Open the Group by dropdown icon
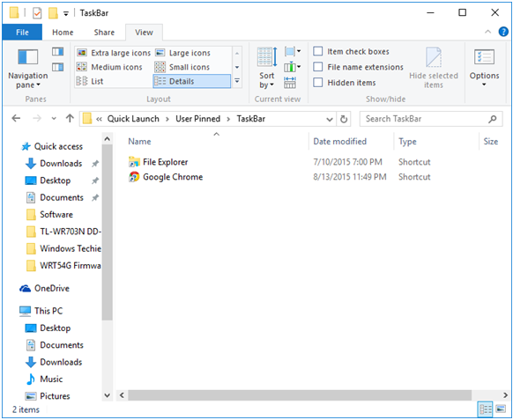The width and height of the screenshot is (513, 420). (x=293, y=51)
